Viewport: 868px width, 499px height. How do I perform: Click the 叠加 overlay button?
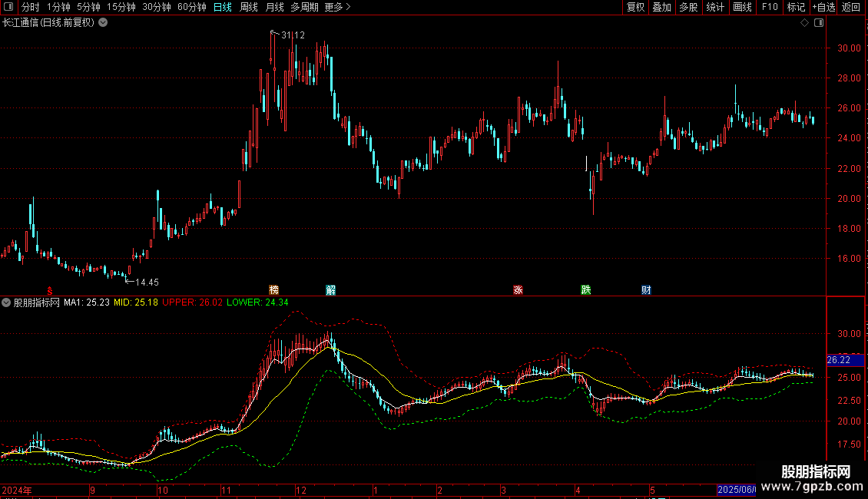pyautogui.click(x=661, y=7)
